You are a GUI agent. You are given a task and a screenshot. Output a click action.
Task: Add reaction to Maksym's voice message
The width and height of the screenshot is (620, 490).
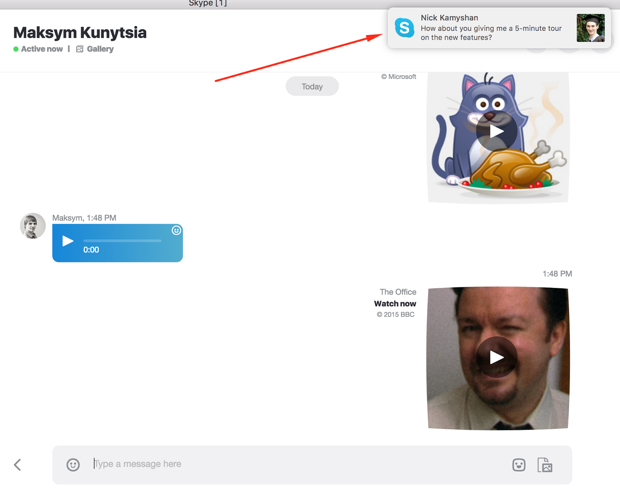tap(176, 230)
